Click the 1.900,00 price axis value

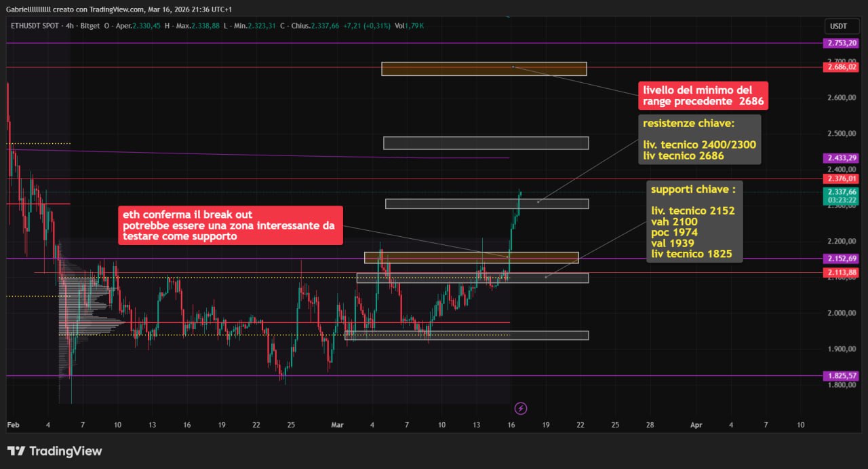(841, 349)
